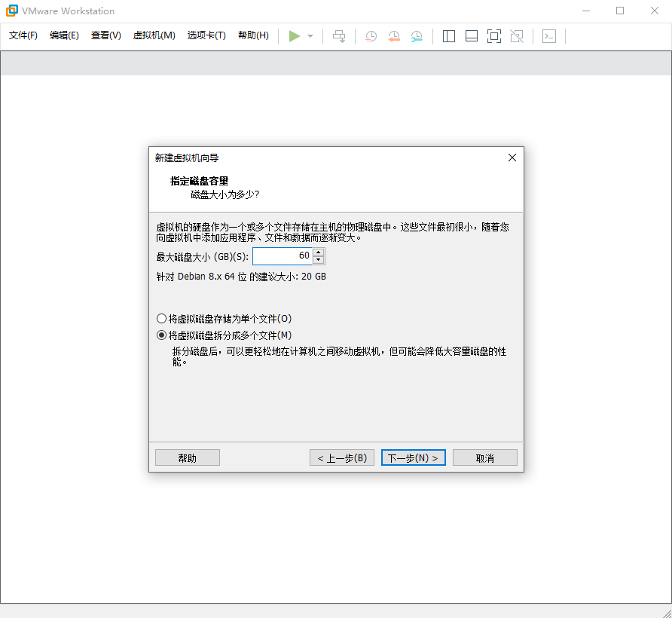672x618 pixels.
Task: Click the Take Snapshot clock icon
Action: click(x=371, y=36)
